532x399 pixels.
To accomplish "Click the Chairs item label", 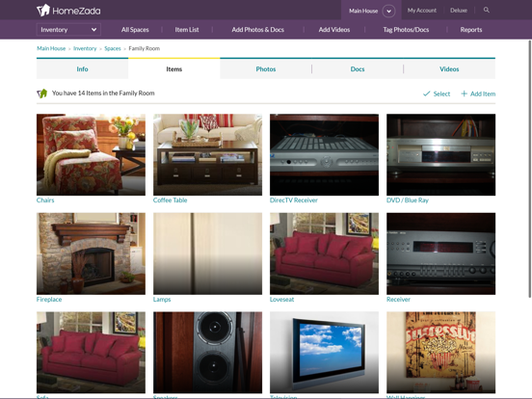I will pyautogui.click(x=45, y=200).
